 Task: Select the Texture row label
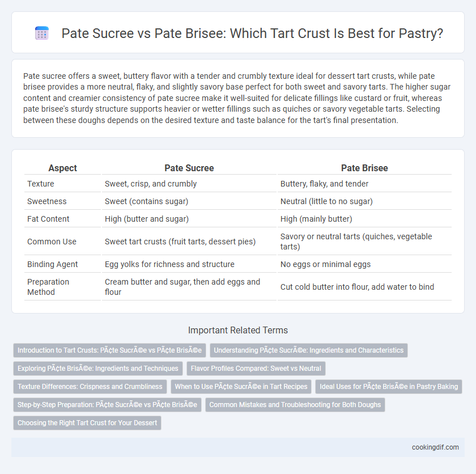41,184
